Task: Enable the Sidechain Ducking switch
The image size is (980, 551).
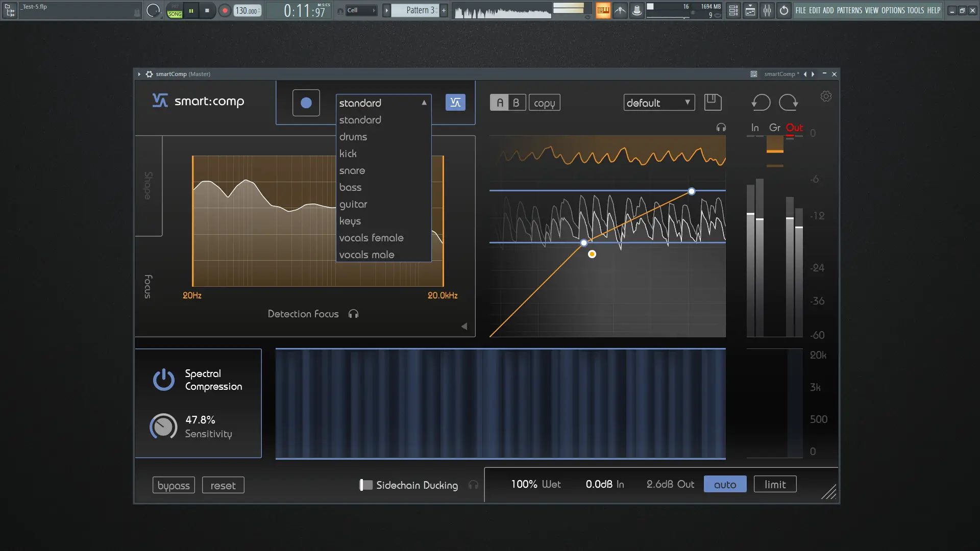Action: [365, 485]
